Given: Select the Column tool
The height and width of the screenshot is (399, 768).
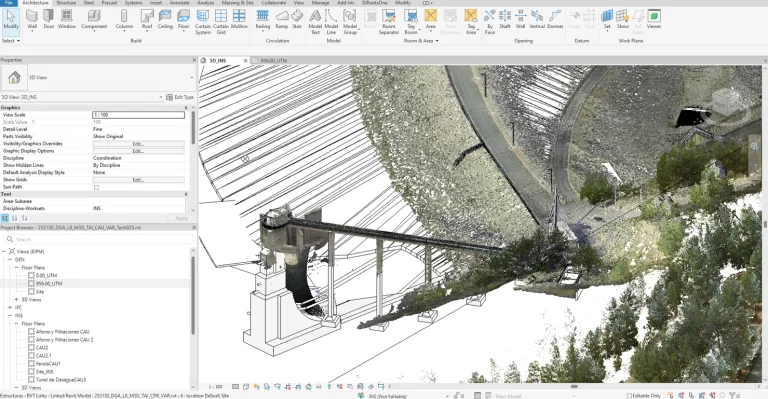Looking at the screenshot, I should [x=124, y=21].
